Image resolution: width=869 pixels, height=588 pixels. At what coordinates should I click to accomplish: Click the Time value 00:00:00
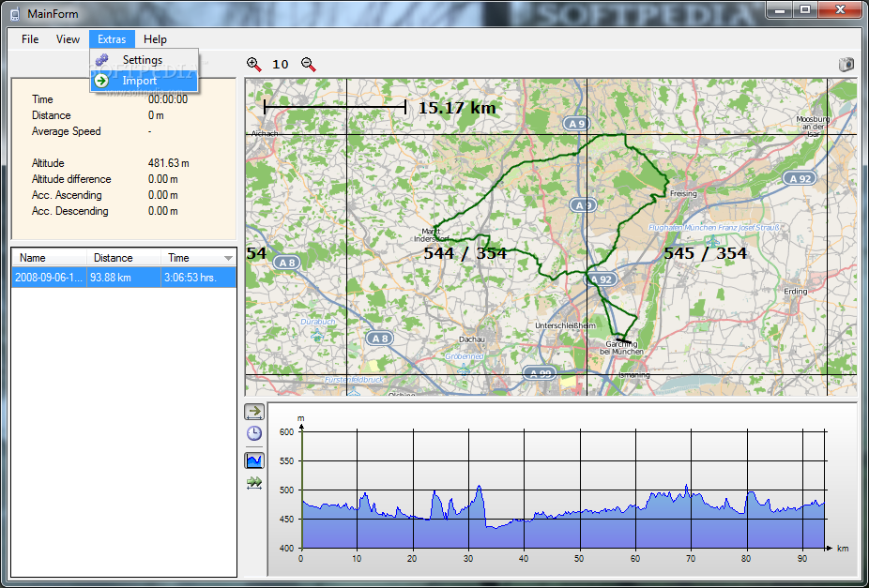tap(168, 99)
